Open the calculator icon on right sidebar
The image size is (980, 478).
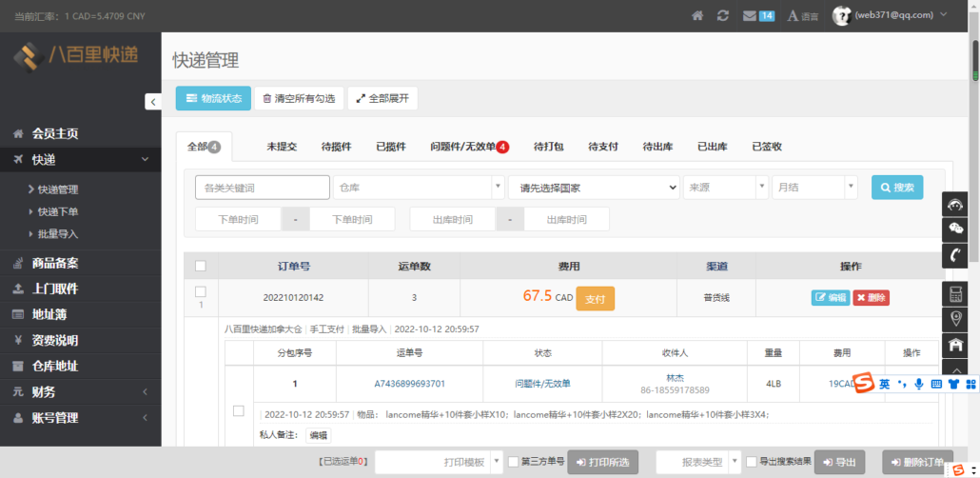click(955, 293)
